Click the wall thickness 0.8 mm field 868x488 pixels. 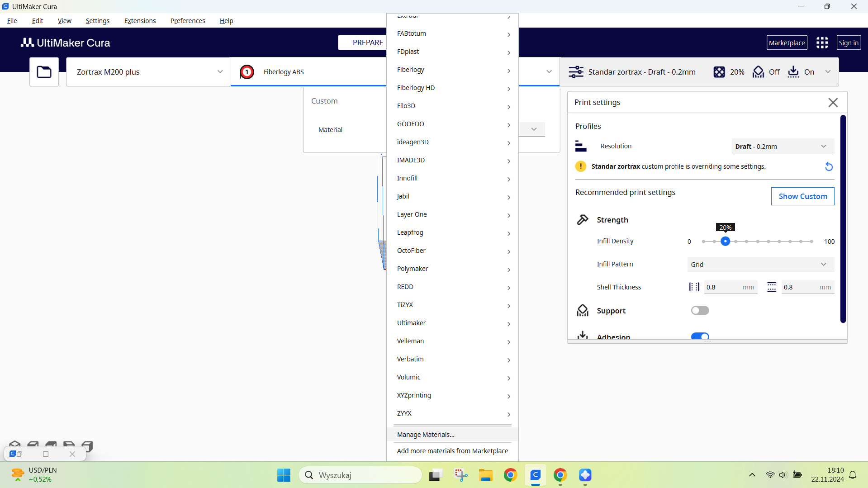[x=730, y=287]
